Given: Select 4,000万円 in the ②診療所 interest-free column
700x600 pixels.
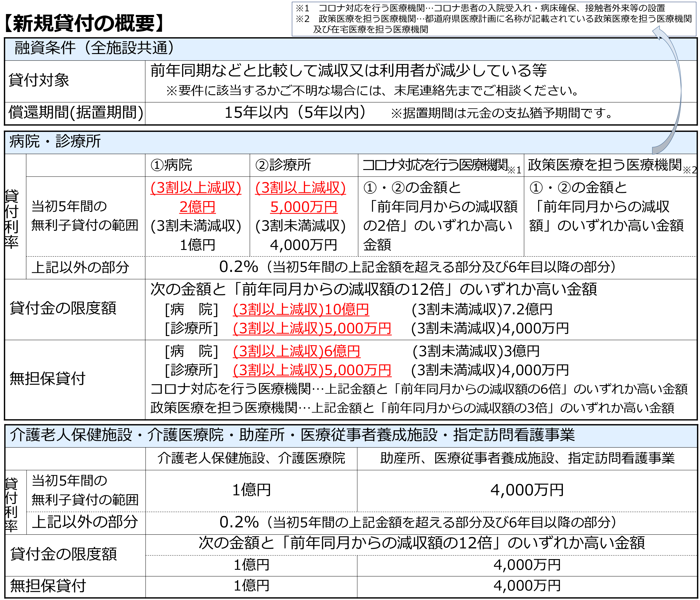Looking at the screenshot, I should click(x=304, y=245).
